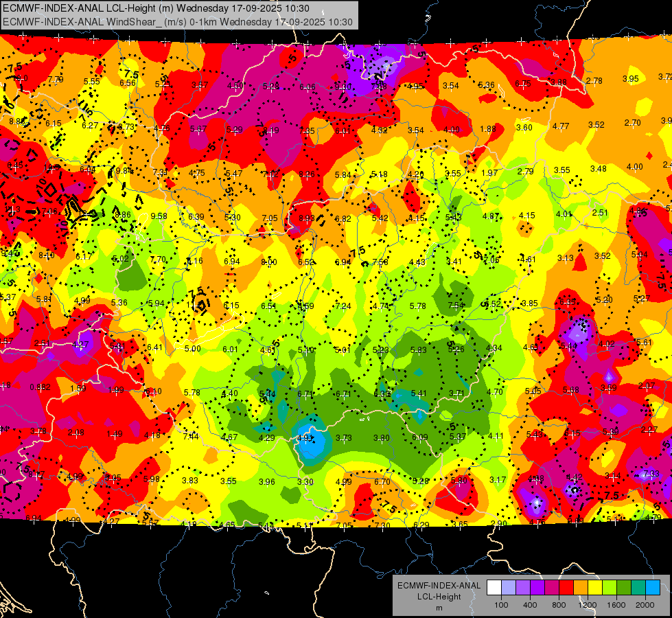This screenshot has width=672, height=618.
Task: Click the wind shear value 1.88
Action: coord(488,128)
